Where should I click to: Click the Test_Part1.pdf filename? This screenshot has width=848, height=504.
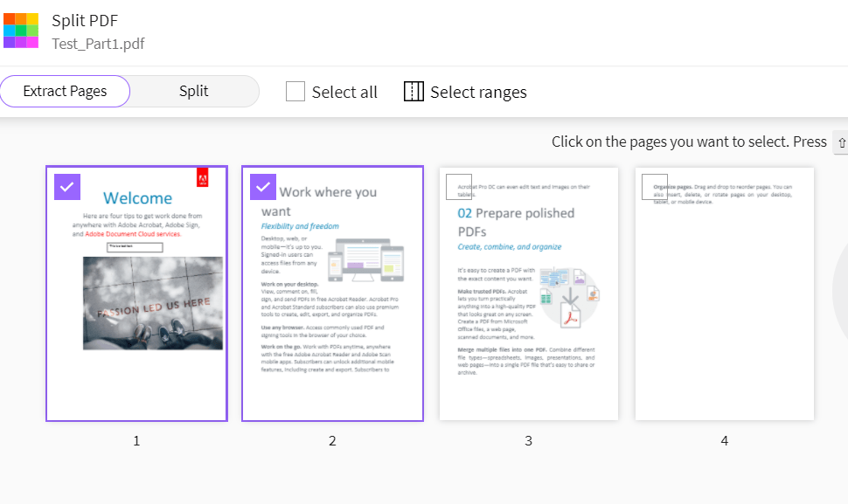point(96,42)
